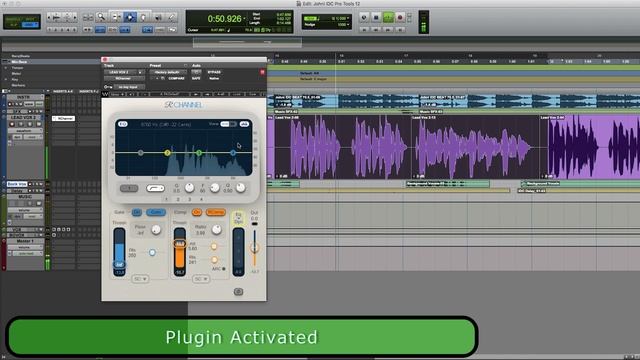Select the MUSIC track name
The height and width of the screenshot is (360, 640).
[x=25, y=197]
